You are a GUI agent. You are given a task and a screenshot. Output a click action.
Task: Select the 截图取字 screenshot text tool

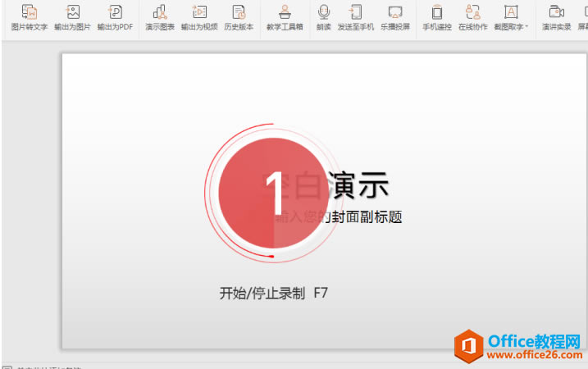pos(511,17)
